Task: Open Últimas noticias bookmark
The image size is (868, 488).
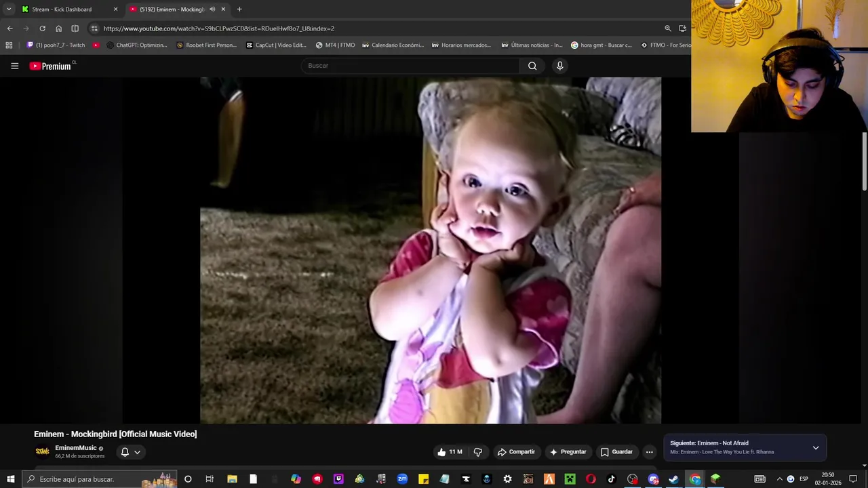Action: coord(532,45)
